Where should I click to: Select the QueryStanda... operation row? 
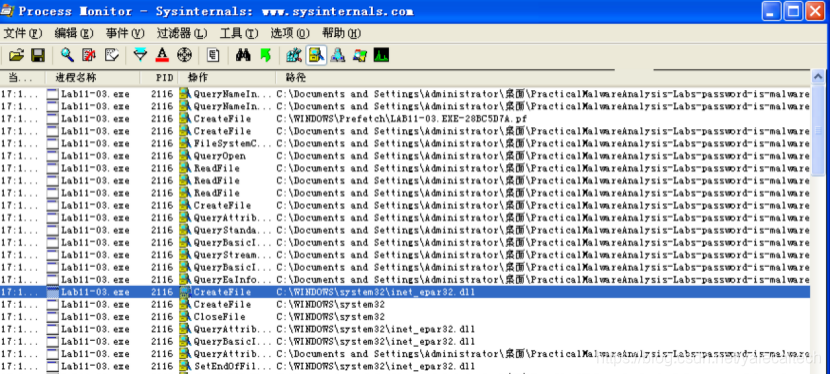click(405, 230)
